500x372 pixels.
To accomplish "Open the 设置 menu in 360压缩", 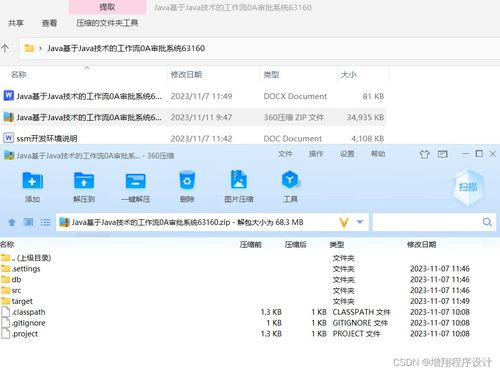I will tap(347, 154).
